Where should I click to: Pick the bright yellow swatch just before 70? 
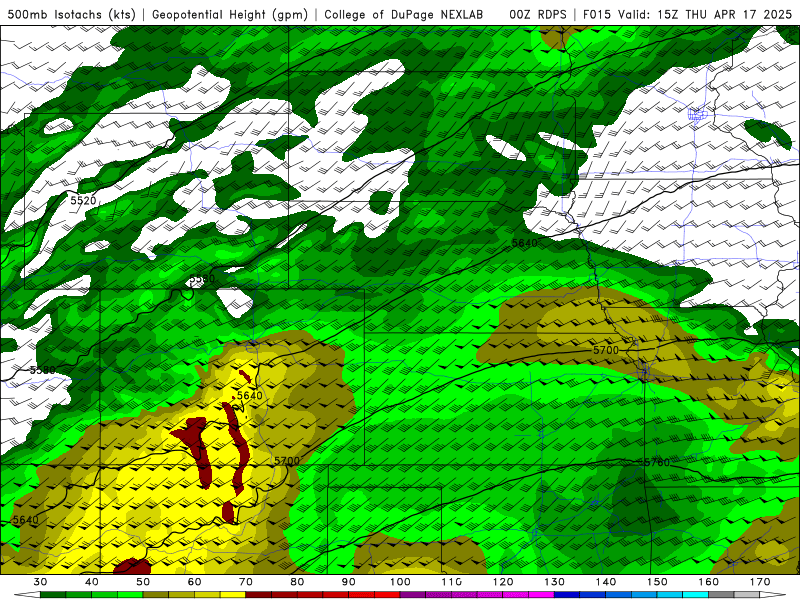point(233,595)
